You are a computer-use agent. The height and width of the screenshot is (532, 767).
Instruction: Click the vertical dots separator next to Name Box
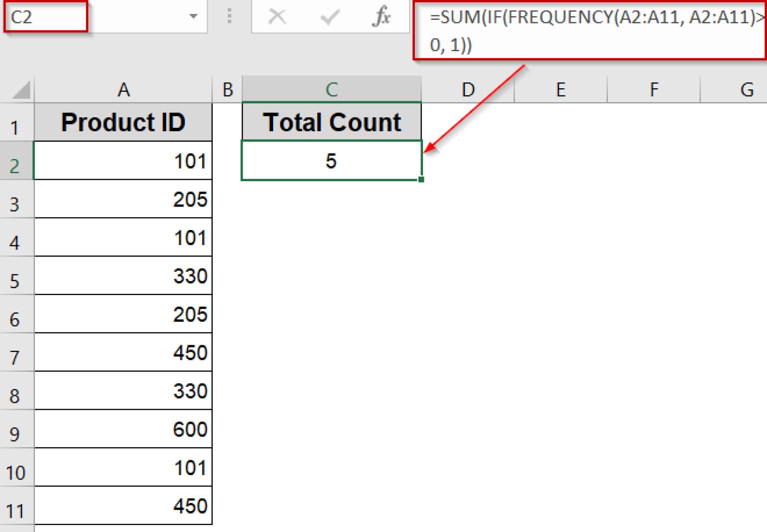(229, 16)
